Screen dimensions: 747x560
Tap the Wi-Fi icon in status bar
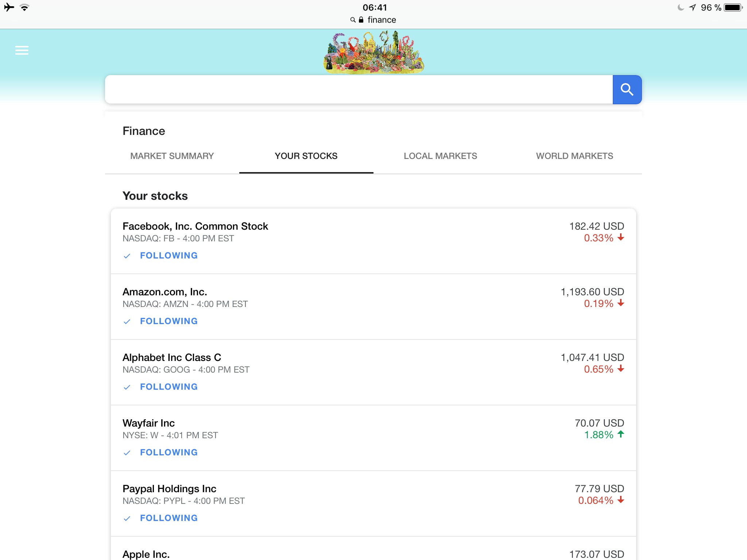click(x=24, y=7)
